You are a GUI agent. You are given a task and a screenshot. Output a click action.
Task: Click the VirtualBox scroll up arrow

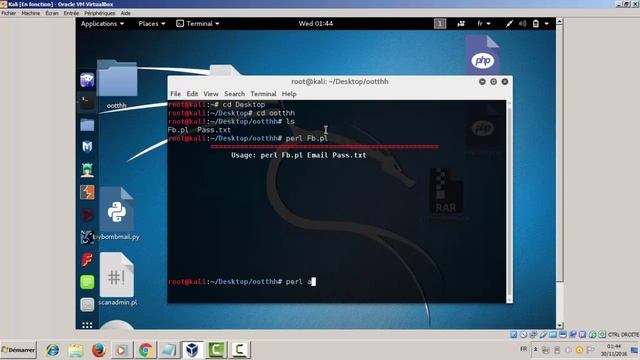560,21
